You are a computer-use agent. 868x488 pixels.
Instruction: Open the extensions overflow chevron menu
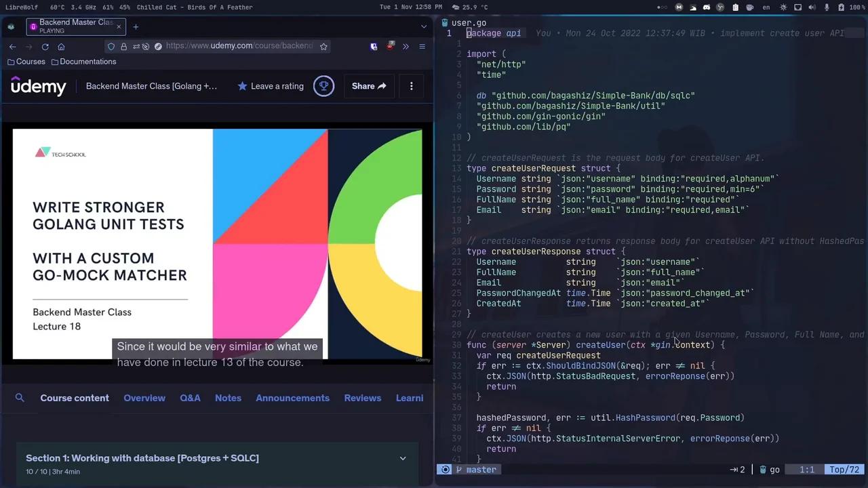[x=406, y=46]
